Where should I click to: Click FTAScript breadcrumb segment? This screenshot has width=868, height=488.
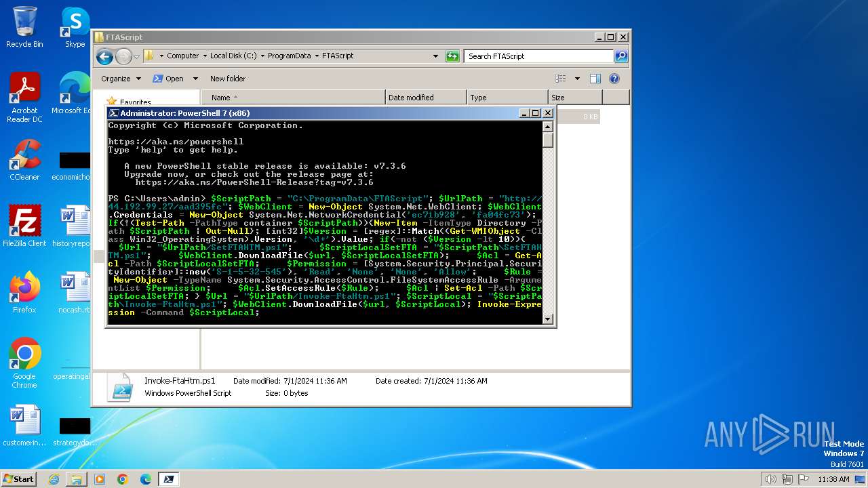338,56
